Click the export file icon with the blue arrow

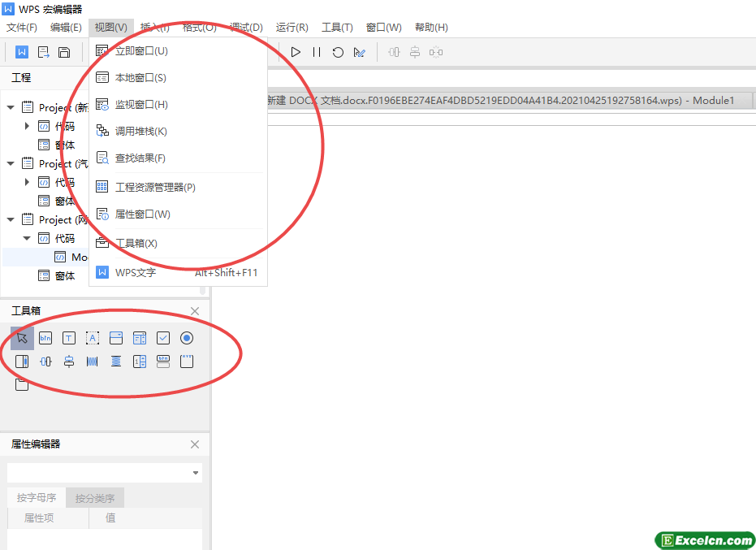[x=43, y=52]
